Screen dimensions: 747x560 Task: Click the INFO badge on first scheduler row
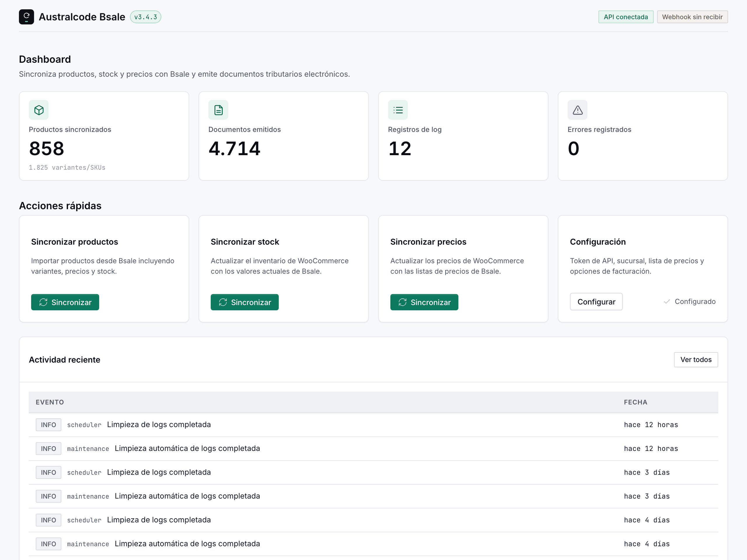(x=49, y=425)
